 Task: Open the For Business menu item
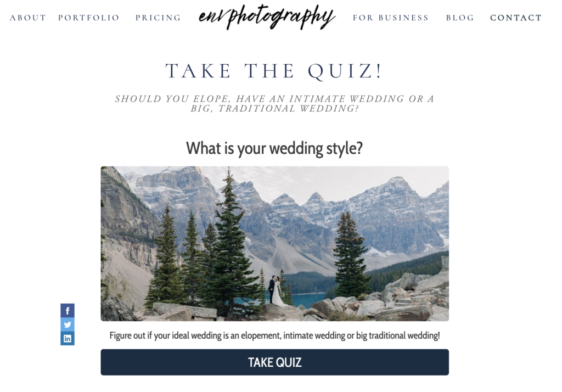[391, 18]
